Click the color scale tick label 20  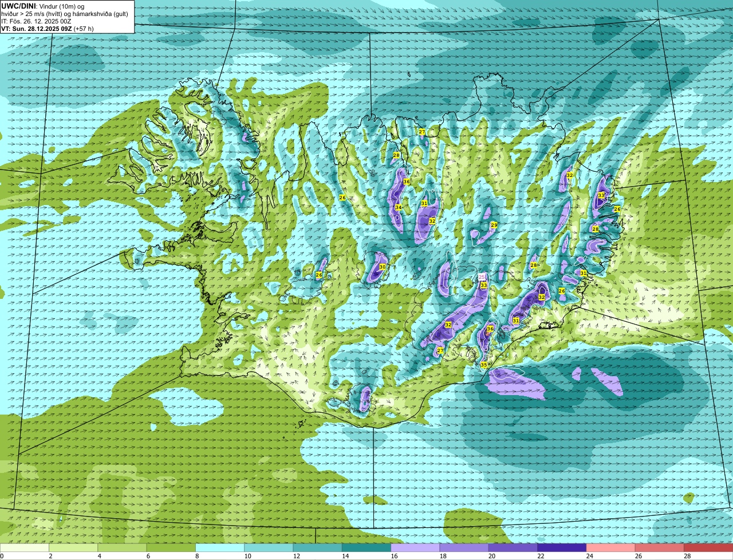(491, 556)
